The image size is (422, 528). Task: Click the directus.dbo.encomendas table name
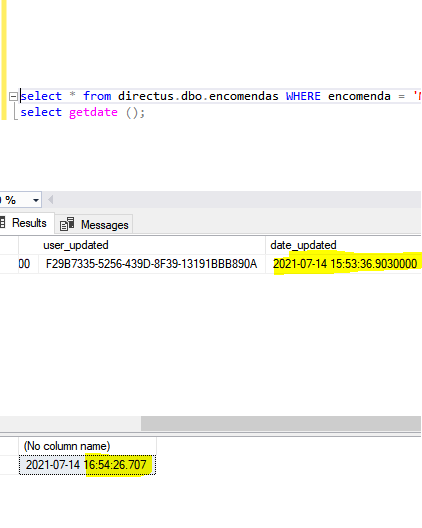pyautogui.click(x=198, y=96)
